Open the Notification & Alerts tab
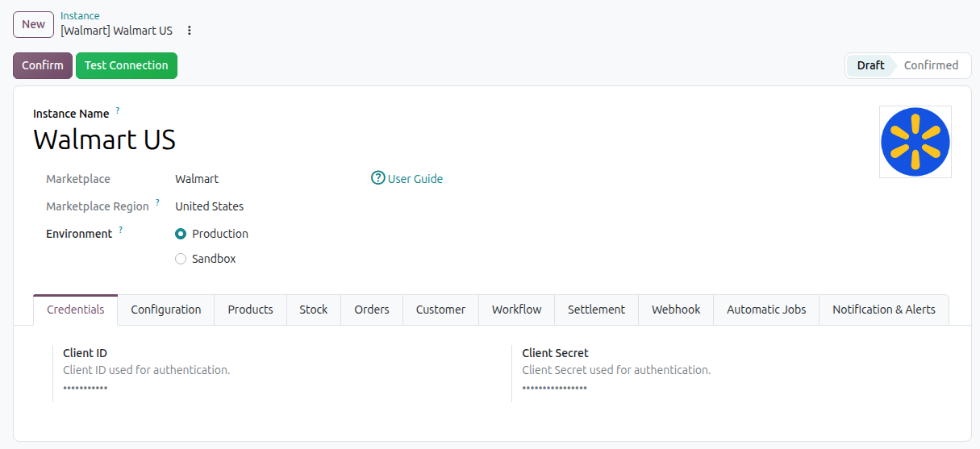This screenshot has width=980, height=449. 884,310
